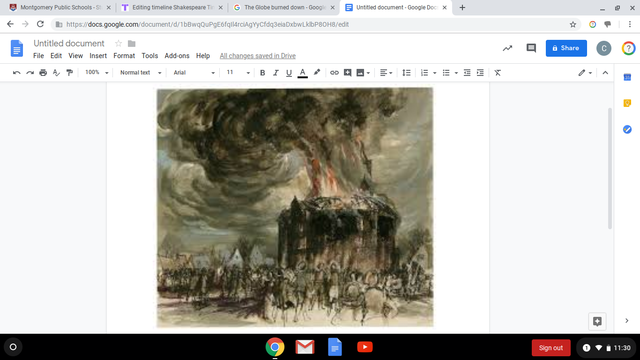Switch to the Montgomery Public Schools tab
Viewport: 640px width, 360px height.
click(59, 7)
